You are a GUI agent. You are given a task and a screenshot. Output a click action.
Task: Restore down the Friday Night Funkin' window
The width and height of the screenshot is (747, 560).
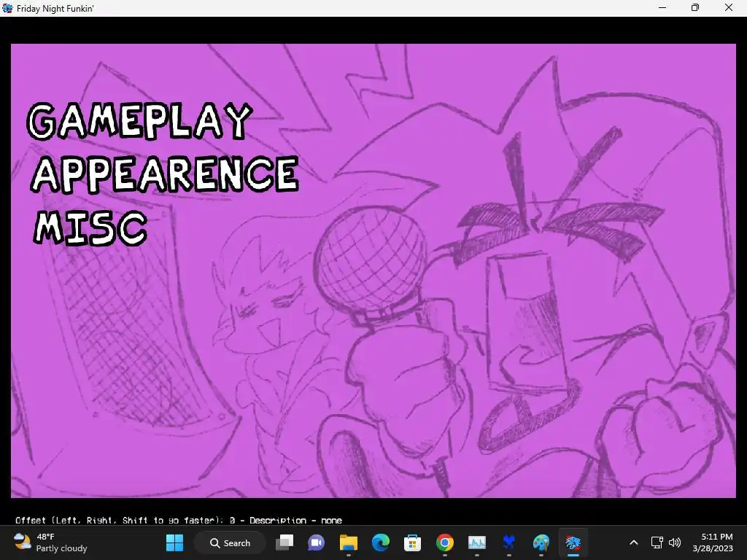tap(695, 8)
